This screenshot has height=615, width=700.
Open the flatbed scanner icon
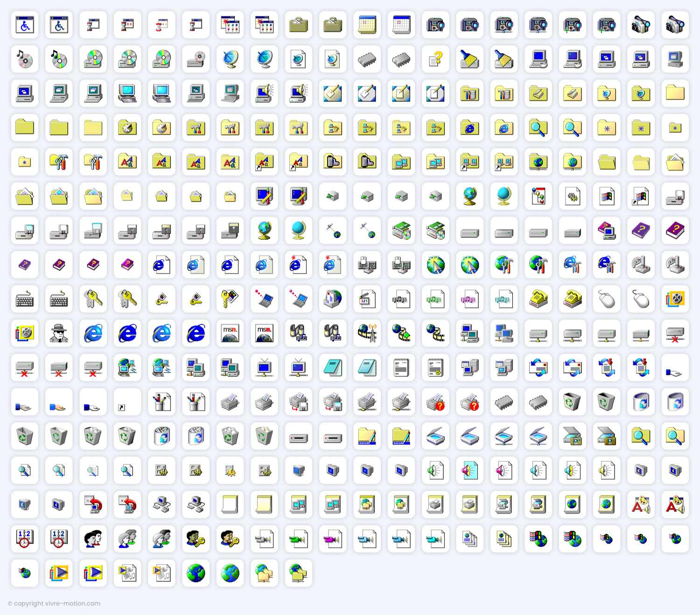point(435,436)
